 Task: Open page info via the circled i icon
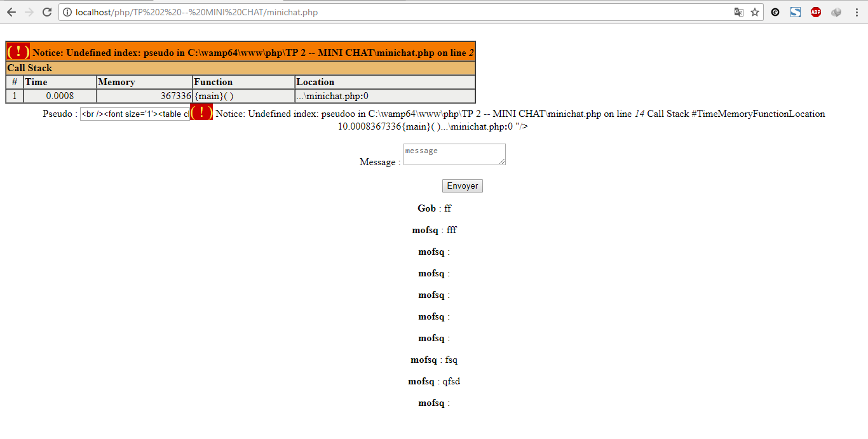pos(67,12)
